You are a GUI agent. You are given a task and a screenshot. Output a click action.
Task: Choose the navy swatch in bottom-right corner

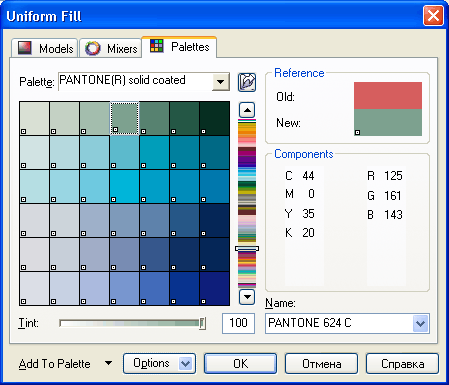click(x=214, y=288)
